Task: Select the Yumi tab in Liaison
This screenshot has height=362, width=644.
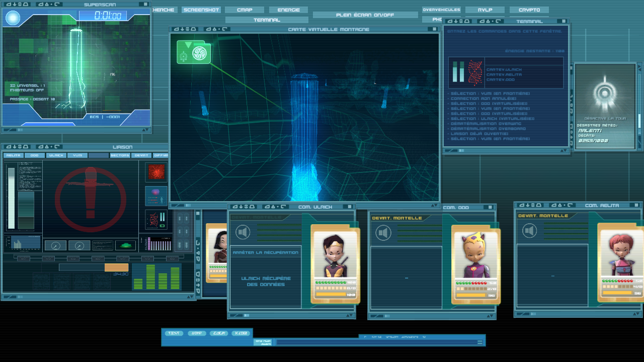Action: [77, 155]
